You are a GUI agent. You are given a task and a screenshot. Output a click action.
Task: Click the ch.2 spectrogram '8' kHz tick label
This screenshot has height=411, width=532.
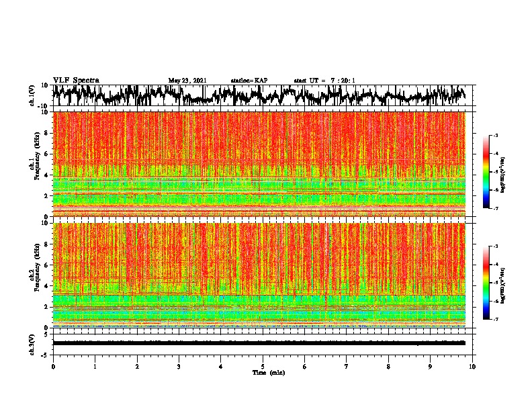tap(47, 244)
